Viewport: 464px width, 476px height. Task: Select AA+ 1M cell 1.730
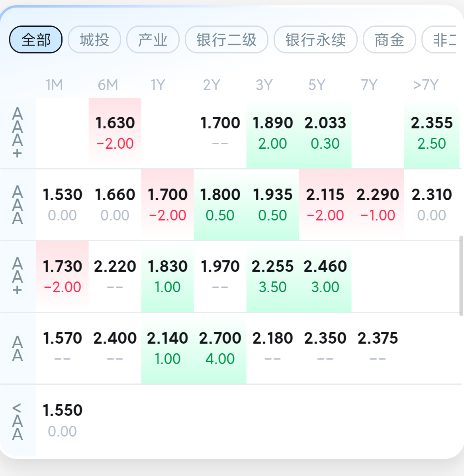pos(63,276)
